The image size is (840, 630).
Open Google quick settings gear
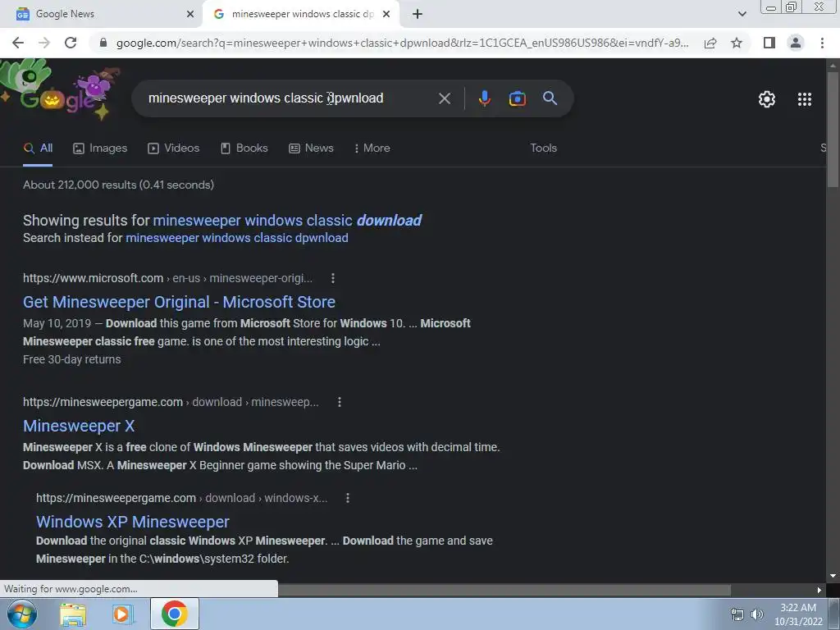(x=767, y=99)
